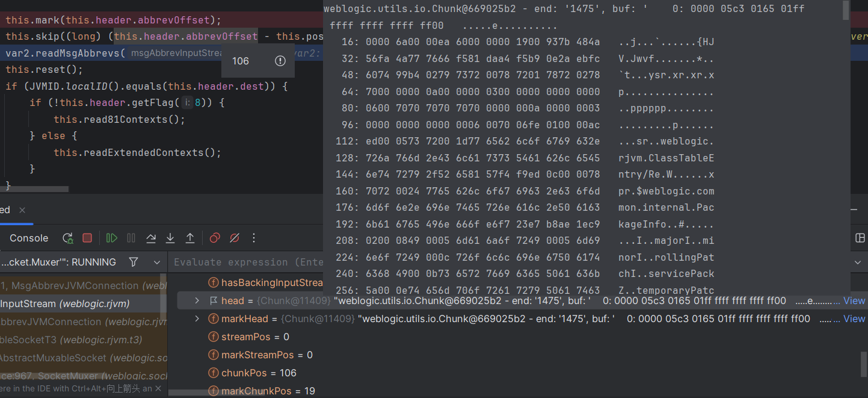The height and width of the screenshot is (398, 868).
Task: Click View link for head value
Action: (x=854, y=300)
